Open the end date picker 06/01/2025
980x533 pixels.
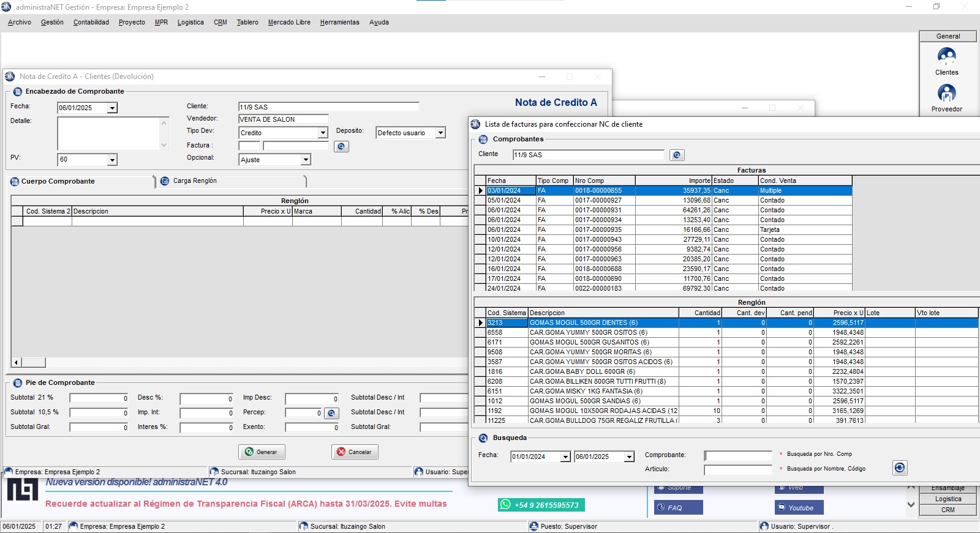click(629, 457)
